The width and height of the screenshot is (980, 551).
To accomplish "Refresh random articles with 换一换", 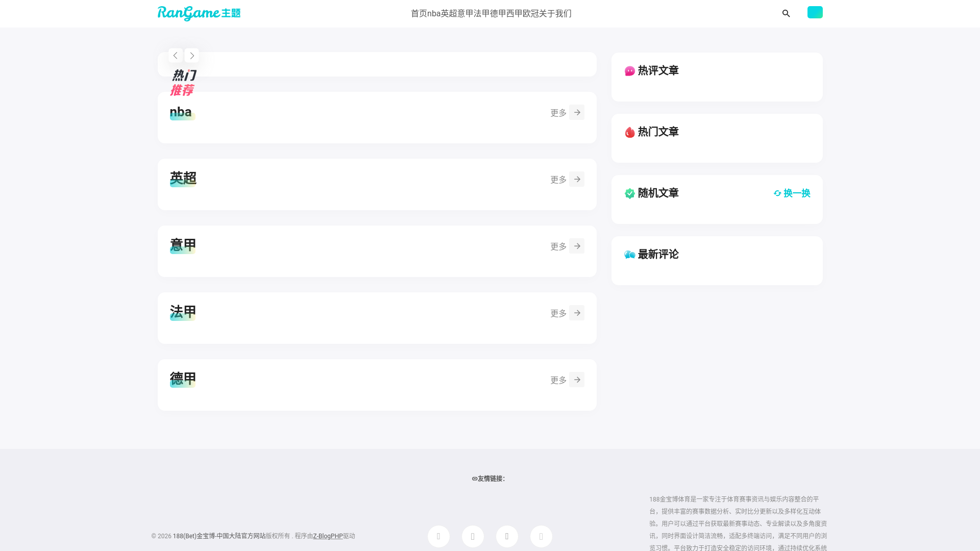I will (792, 193).
